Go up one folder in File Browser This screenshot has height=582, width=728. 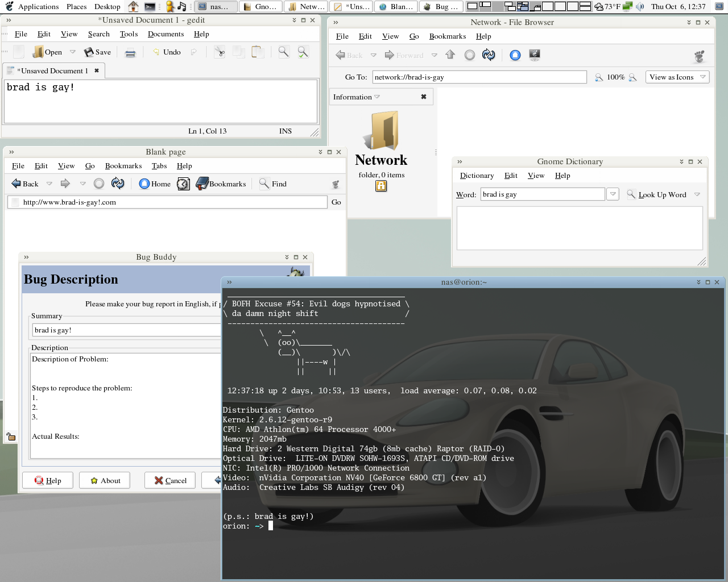click(x=450, y=55)
